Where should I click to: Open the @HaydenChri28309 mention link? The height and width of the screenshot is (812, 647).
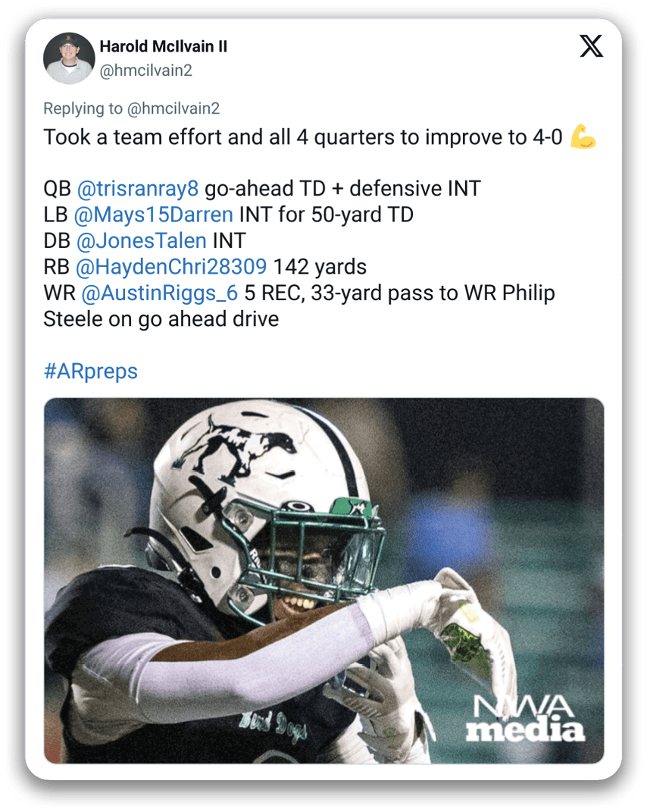[x=170, y=267]
